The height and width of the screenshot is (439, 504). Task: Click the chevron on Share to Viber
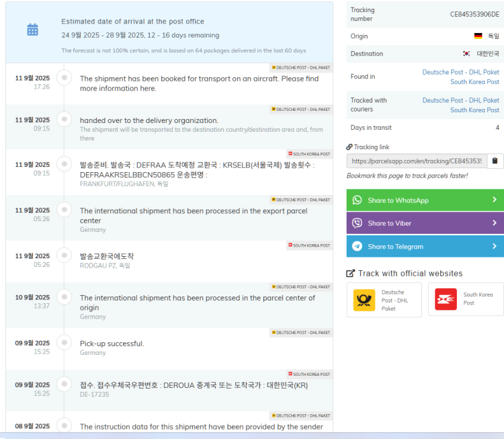coord(495,223)
